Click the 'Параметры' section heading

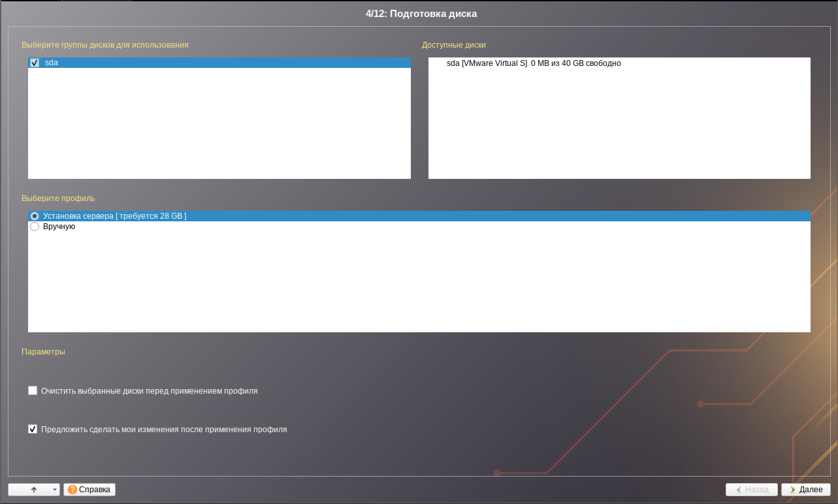click(43, 351)
